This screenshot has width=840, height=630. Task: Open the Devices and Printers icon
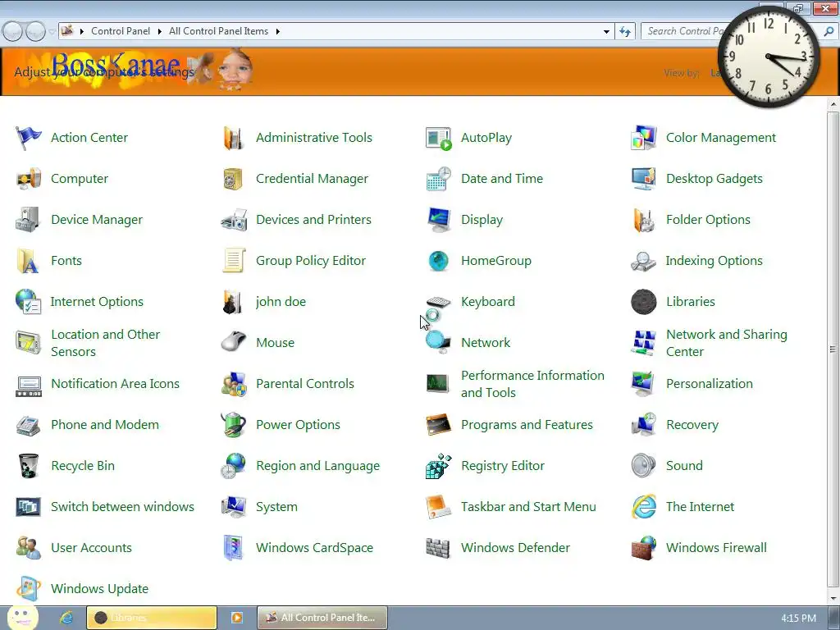coord(234,220)
